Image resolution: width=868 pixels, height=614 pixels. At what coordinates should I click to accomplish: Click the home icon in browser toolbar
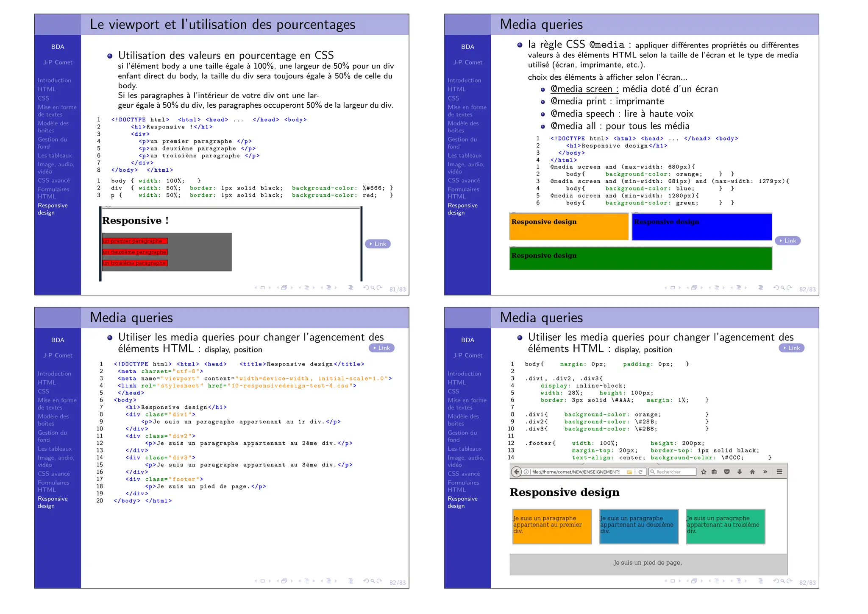click(752, 472)
